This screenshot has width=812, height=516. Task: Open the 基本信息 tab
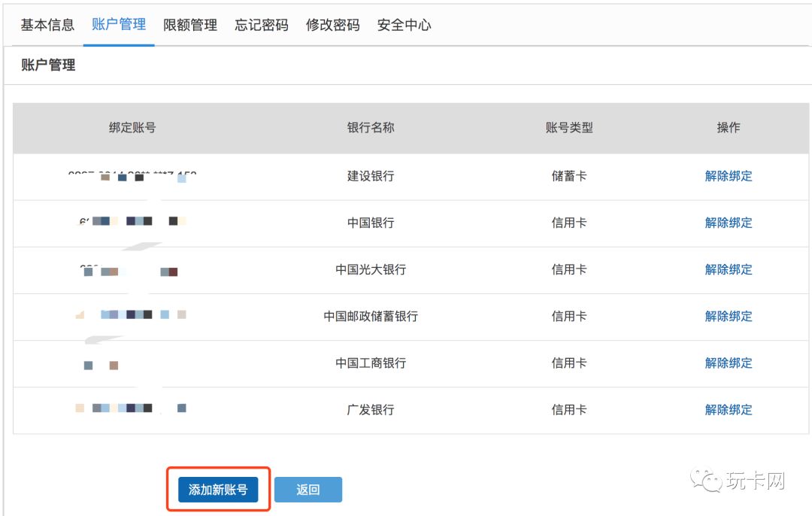tap(47, 25)
